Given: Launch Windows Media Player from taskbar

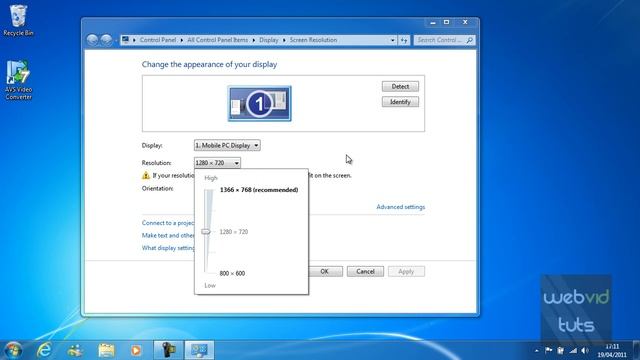Looking at the screenshot, I should tap(136, 350).
